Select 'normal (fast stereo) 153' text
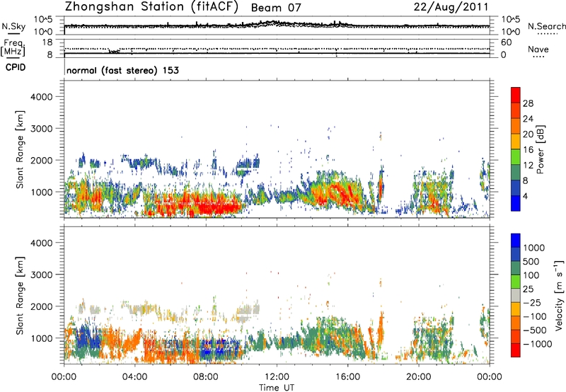 click(122, 70)
